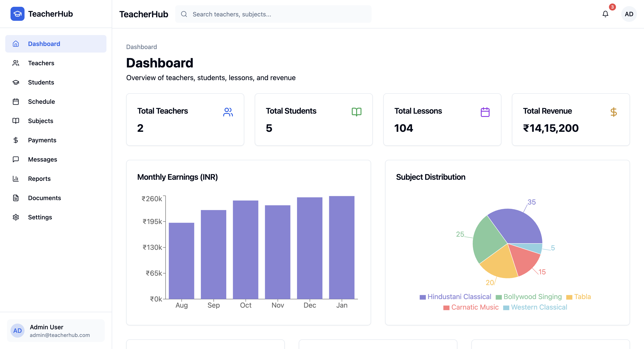The width and height of the screenshot is (644, 349).
Task: Click the people icon on Total Teachers card
Action: click(228, 112)
